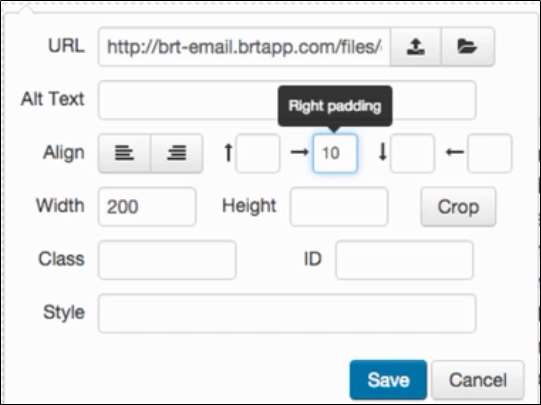
Task: Click the left padding input box
Action: [x=490, y=154]
